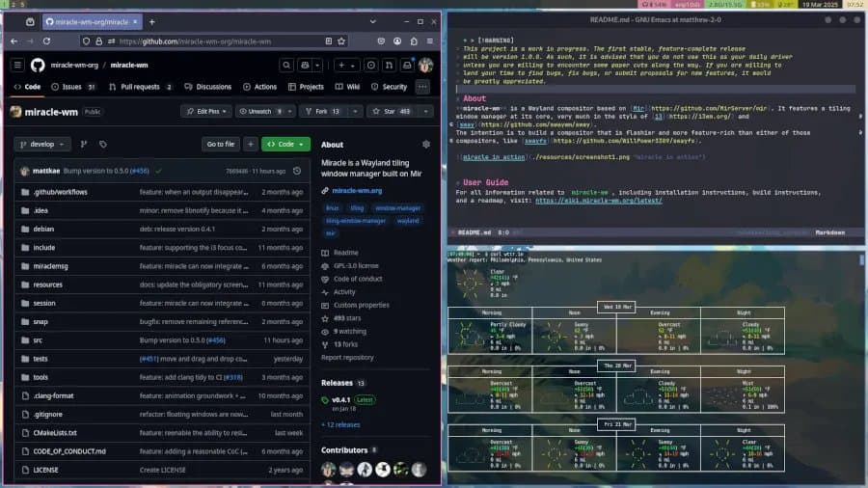Expand Fork options dropdown arrow
This screenshot has height=488, width=868.
[355, 112]
